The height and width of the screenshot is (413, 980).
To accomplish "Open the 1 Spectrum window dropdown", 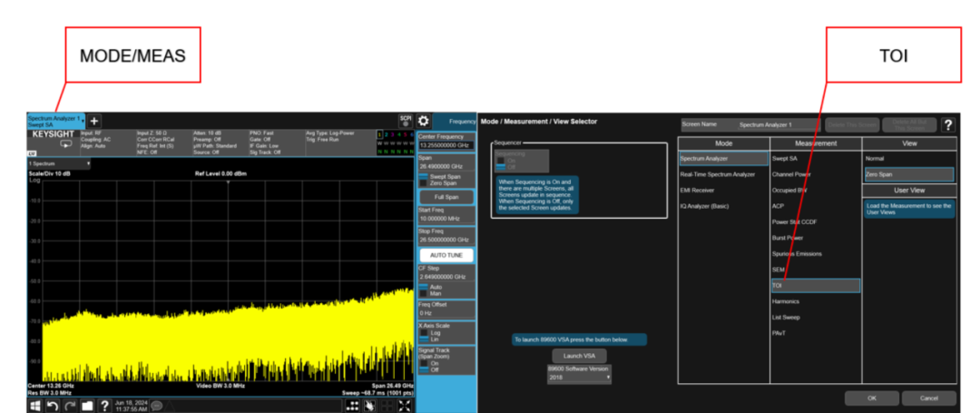I will coord(59,163).
